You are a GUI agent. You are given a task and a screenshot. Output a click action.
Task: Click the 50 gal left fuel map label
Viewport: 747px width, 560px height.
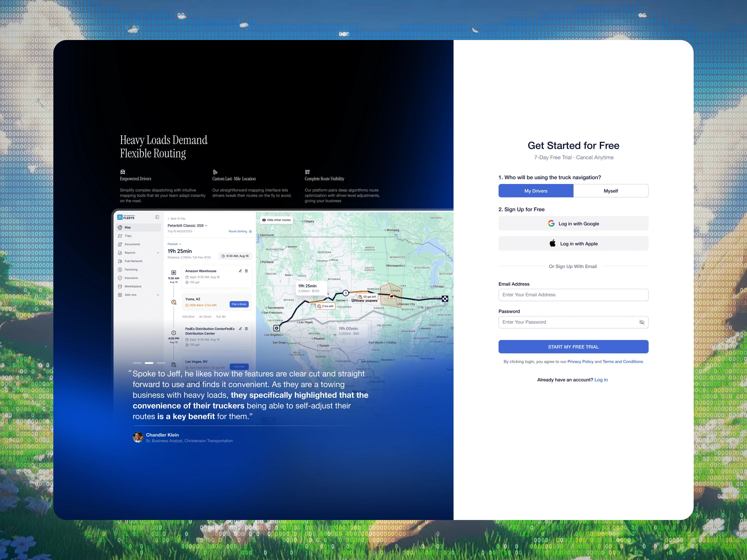tap(367, 297)
